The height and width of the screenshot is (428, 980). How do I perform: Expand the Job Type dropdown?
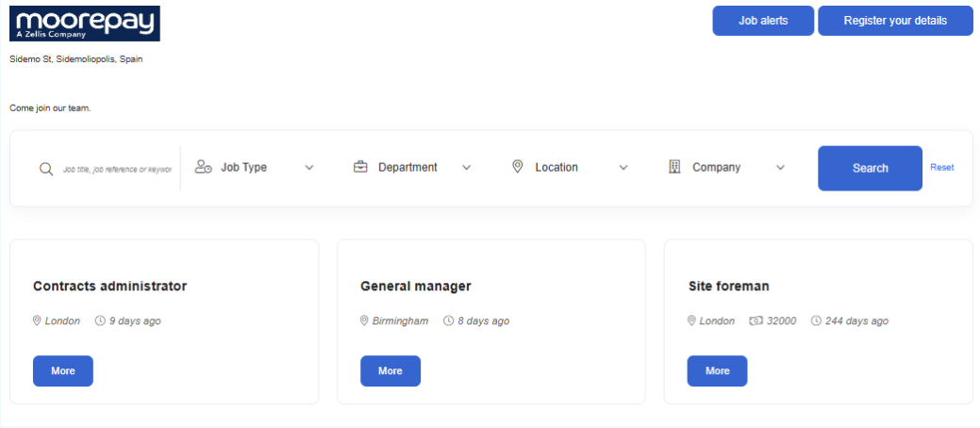tap(308, 168)
